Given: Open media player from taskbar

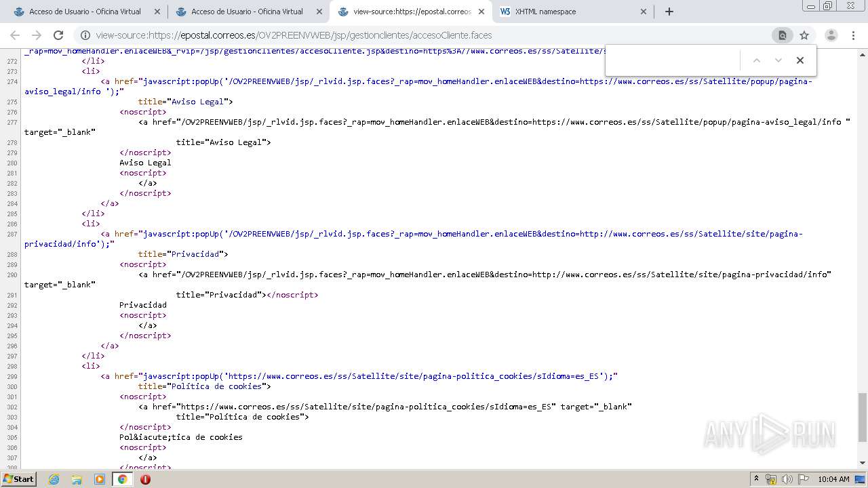Looking at the screenshot, I should (x=100, y=479).
